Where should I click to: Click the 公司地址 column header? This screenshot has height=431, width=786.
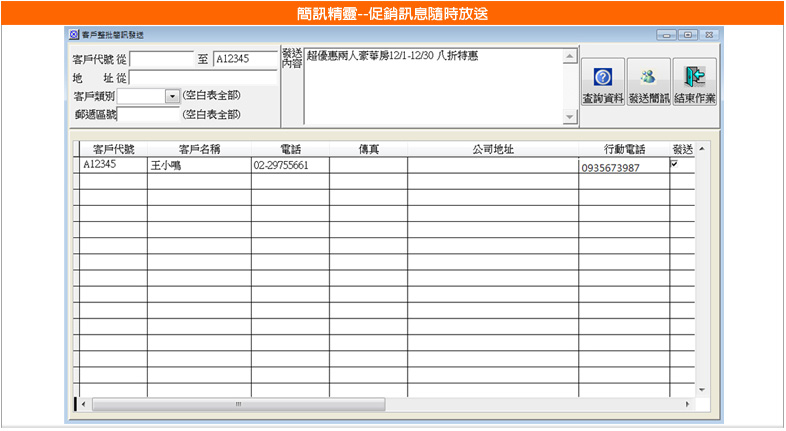pyautogui.click(x=492, y=149)
